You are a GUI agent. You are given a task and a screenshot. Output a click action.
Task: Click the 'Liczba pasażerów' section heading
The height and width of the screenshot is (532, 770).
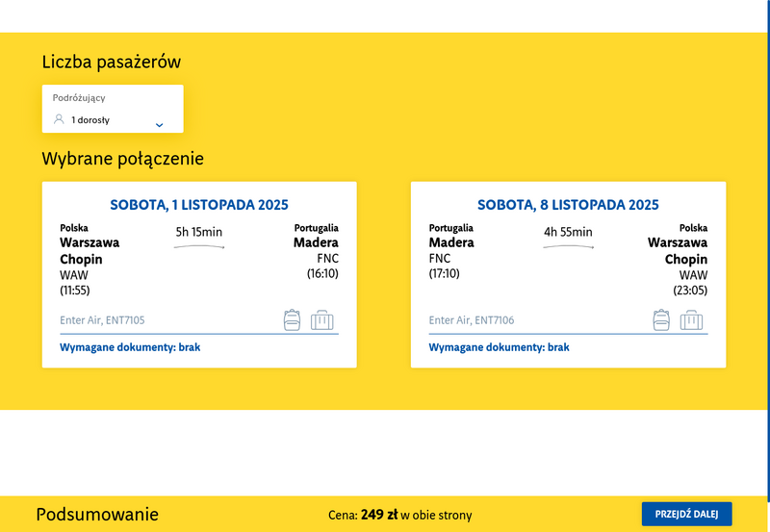click(111, 63)
